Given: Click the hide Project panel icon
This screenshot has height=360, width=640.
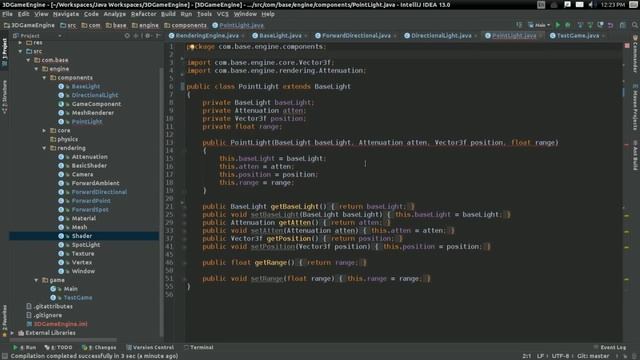Looking at the screenshot, I should click(158, 36).
